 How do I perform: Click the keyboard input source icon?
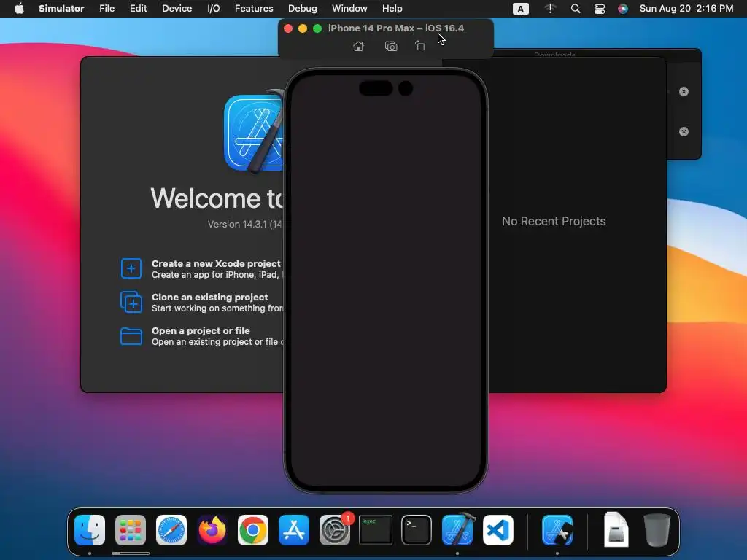(x=520, y=9)
